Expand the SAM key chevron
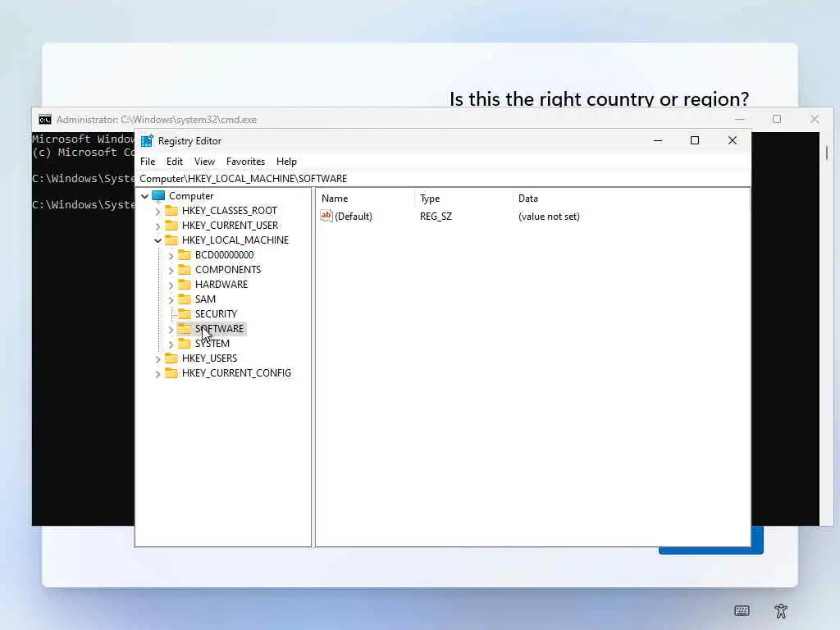The image size is (840, 630). pos(171,300)
